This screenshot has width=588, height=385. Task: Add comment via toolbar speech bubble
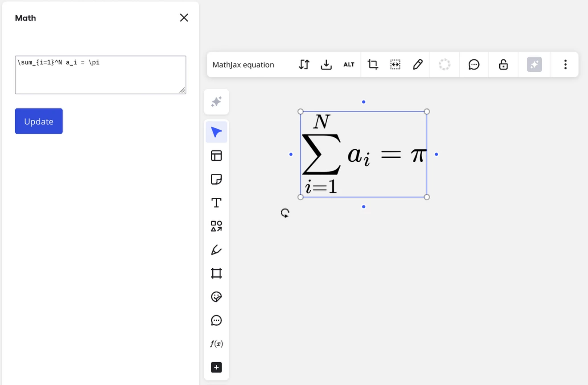pos(474,65)
